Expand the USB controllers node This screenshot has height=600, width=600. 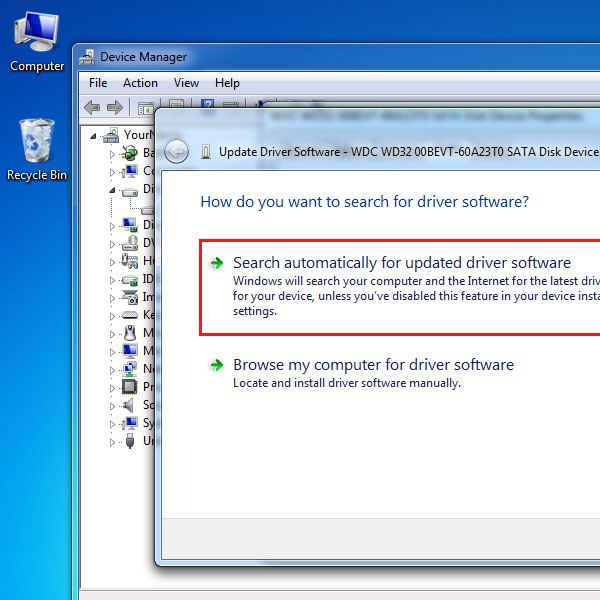(x=112, y=442)
